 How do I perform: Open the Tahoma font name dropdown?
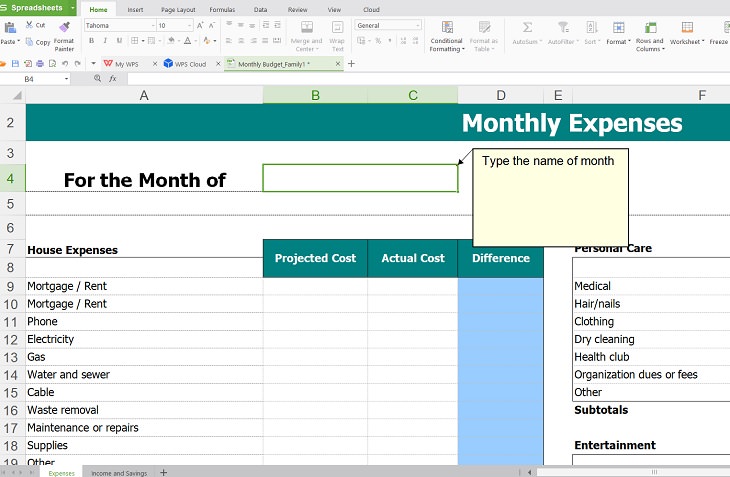click(153, 25)
